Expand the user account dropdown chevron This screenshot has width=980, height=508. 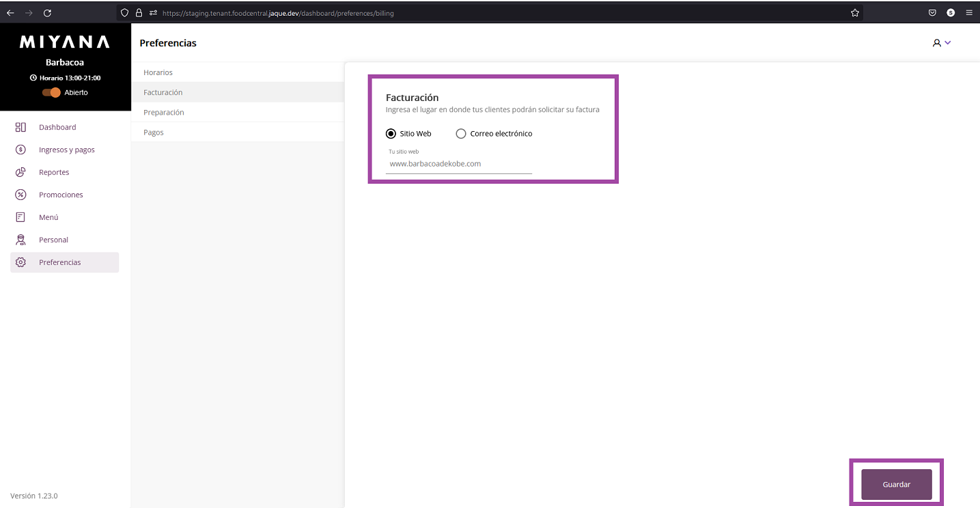tap(947, 43)
